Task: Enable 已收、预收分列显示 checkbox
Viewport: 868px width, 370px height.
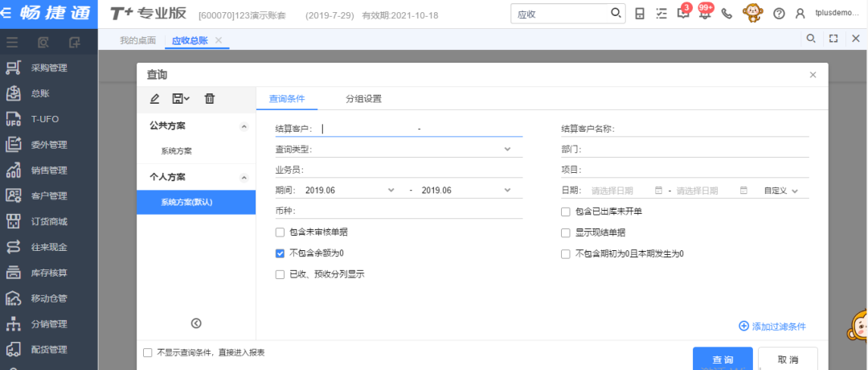Action: pyautogui.click(x=280, y=274)
